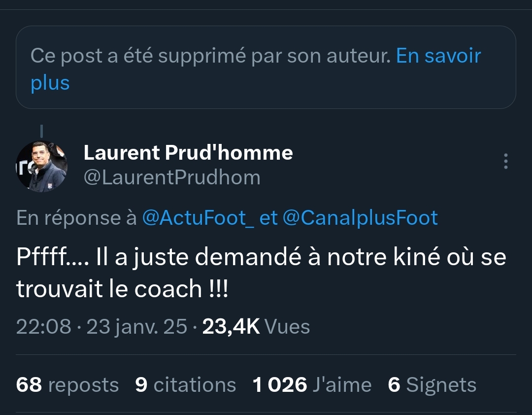Viewport: 532px width, 415px height.
Task: Click the display name Laurent Prud'homme
Action: pos(188,153)
